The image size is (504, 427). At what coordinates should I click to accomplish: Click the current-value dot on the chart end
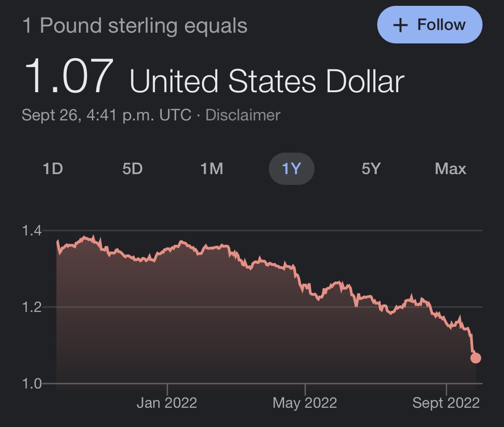tap(475, 358)
